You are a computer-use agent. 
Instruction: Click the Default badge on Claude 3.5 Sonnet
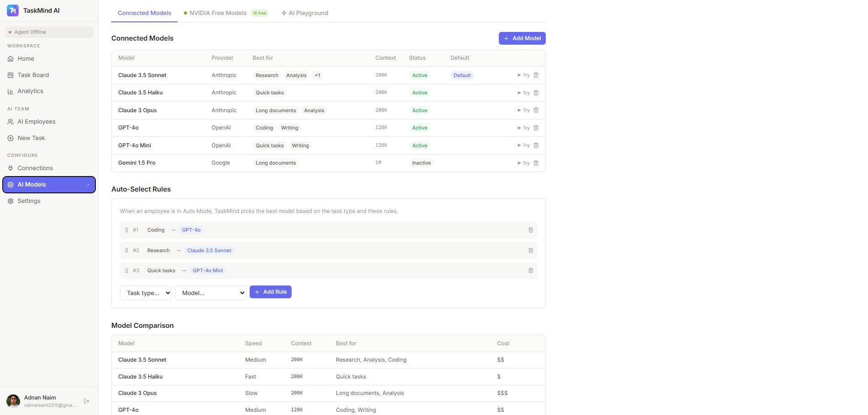[462, 76]
